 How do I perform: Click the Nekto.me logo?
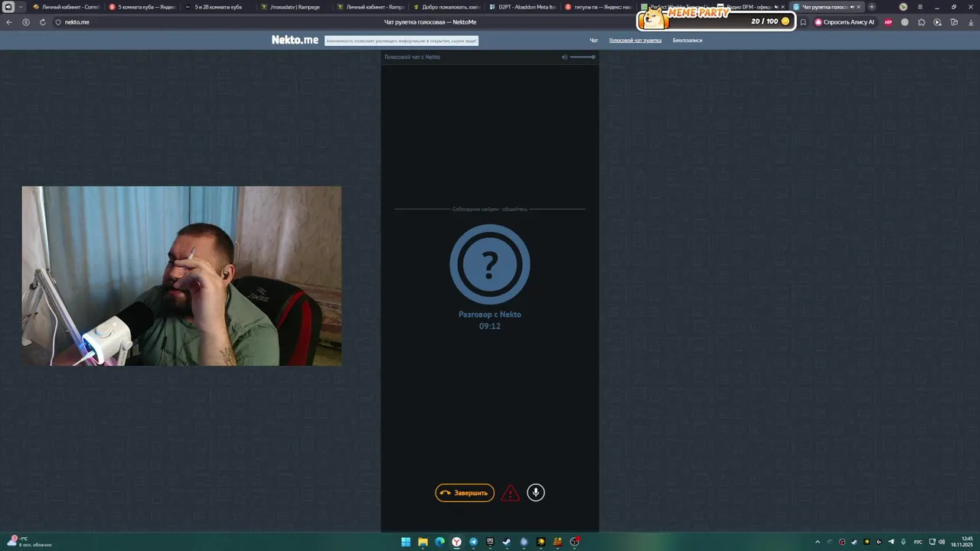(x=295, y=40)
